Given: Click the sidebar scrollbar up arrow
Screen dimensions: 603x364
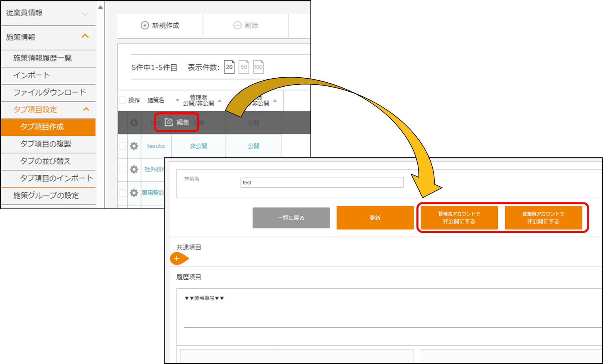Looking at the screenshot, I should [x=101, y=7].
